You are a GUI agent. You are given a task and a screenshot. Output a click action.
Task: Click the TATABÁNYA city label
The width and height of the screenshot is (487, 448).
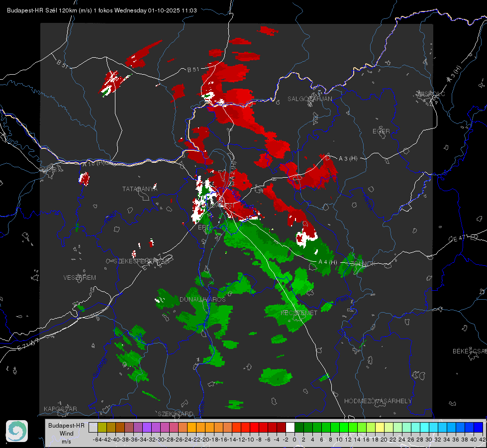140,189
